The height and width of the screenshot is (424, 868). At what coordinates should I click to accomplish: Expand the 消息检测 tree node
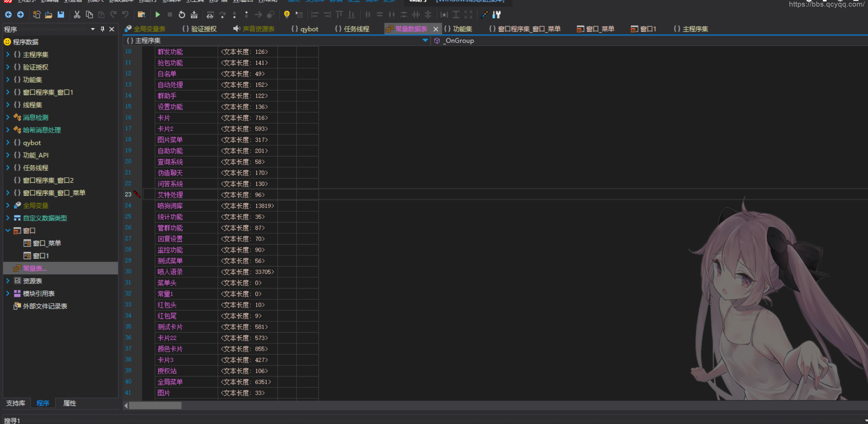8,117
